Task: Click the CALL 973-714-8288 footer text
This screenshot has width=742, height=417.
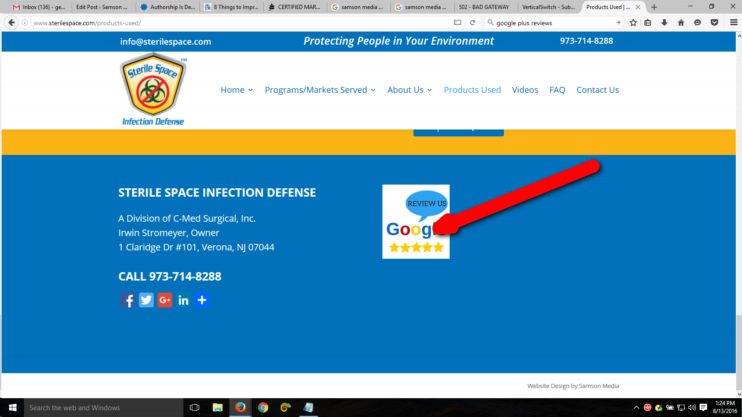Action: (170, 276)
